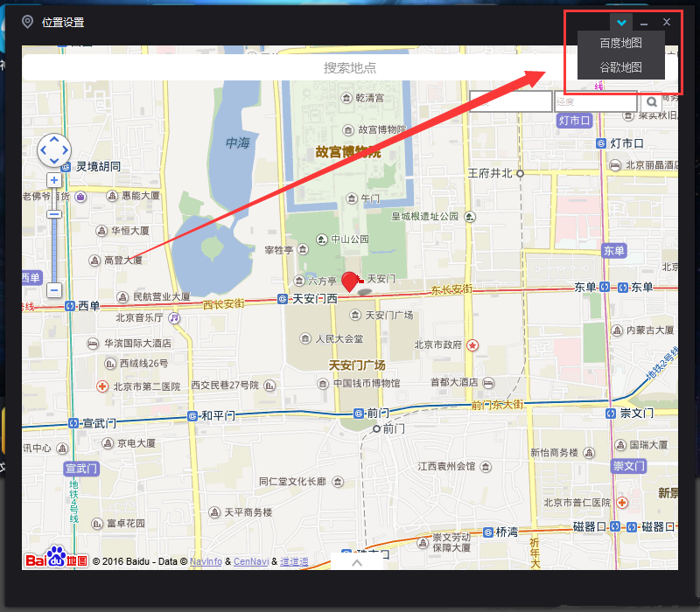
Task: Select the 同仁堂文化长廊 icon
Action: [338, 482]
